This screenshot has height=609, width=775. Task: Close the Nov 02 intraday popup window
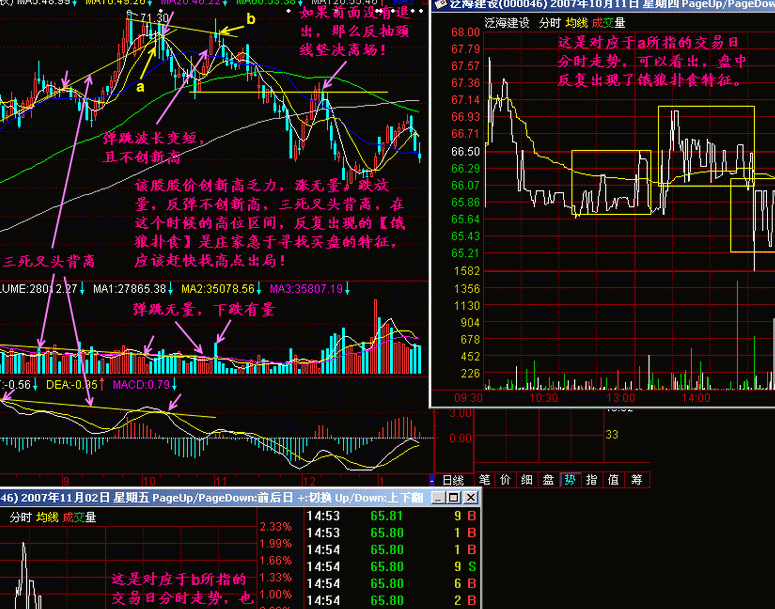click(x=471, y=498)
